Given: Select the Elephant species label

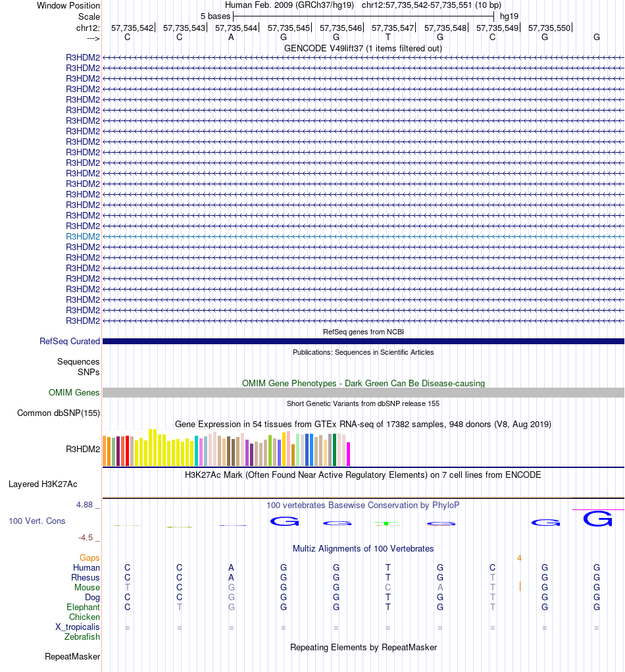Looking at the screenshot, I should 83,607.
